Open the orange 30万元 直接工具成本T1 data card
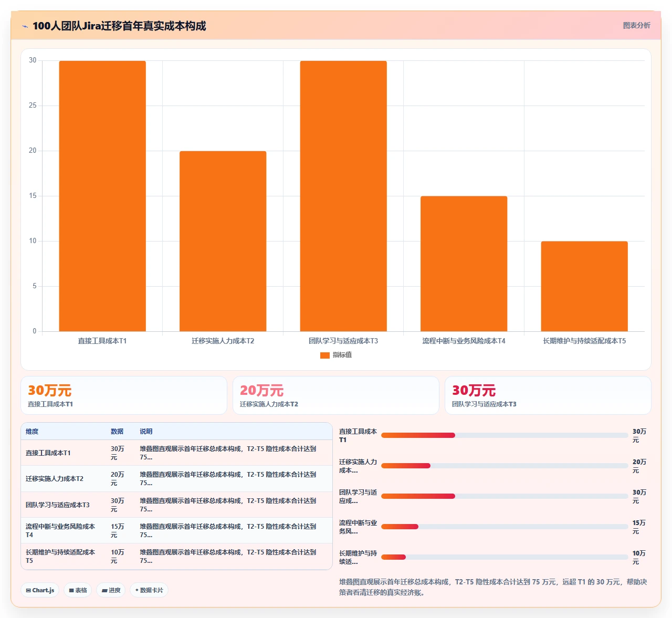672x618 pixels. click(124, 395)
